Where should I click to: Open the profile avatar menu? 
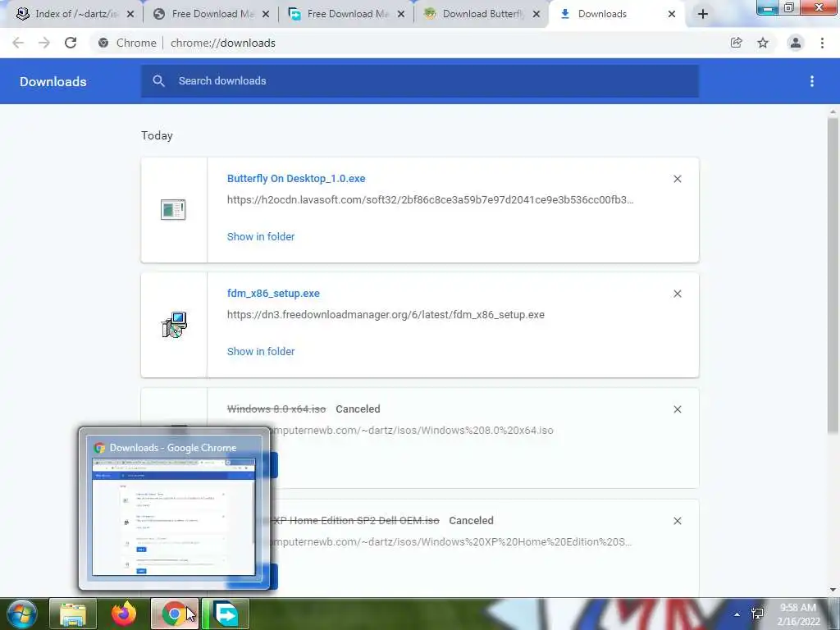click(x=796, y=43)
